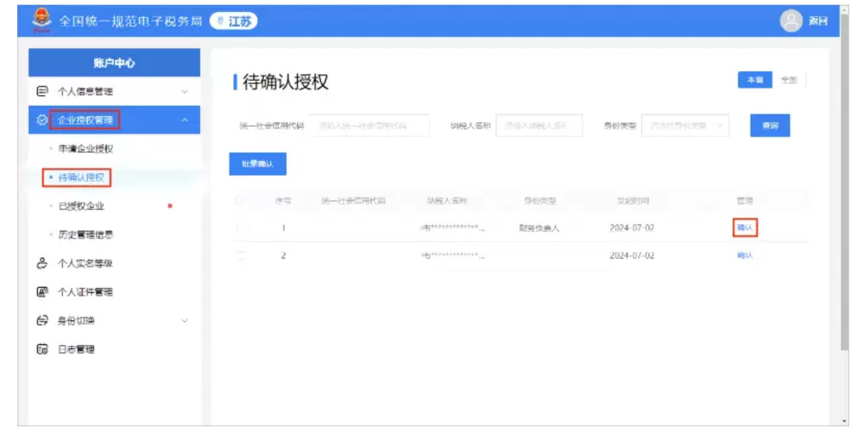Click the 企业授权管理 menu icon
Viewport: 868px width, 430px height.
coord(42,120)
